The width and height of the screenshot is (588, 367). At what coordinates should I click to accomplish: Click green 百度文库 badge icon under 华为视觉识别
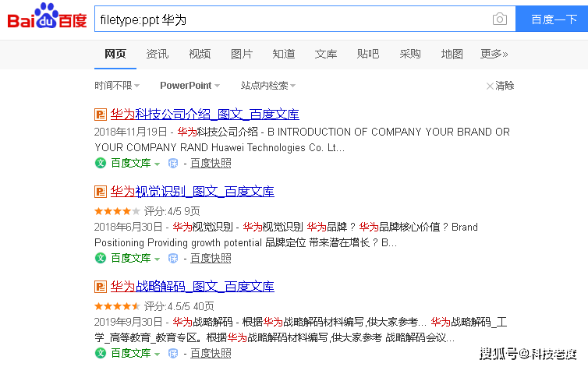click(x=101, y=258)
